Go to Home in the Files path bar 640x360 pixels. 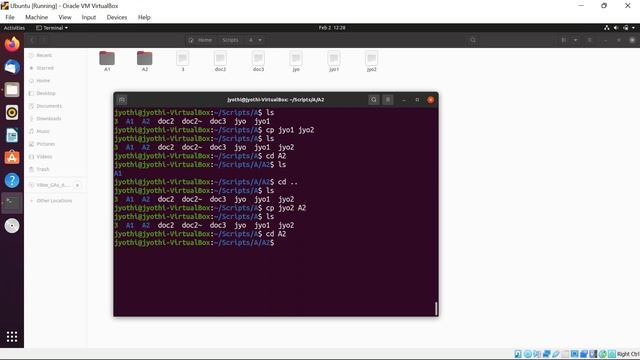click(200, 40)
